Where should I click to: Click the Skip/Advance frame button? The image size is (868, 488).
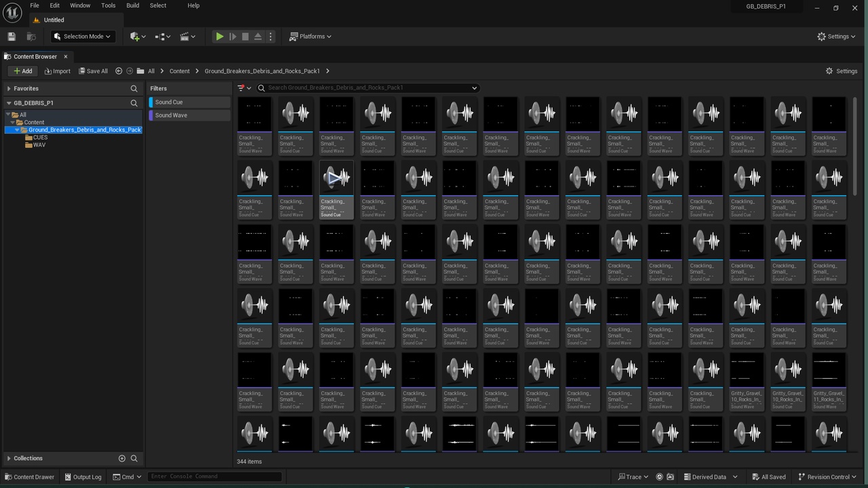(x=233, y=37)
